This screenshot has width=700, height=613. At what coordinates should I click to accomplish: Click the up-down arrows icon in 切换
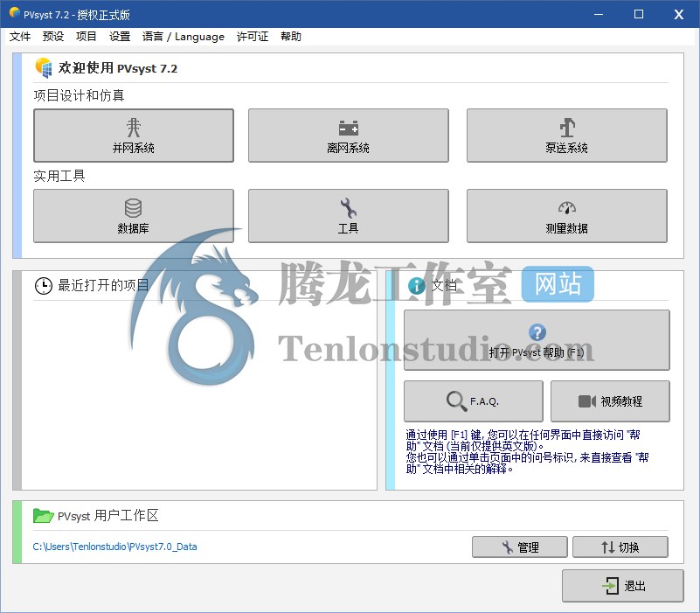(x=608, y=547)
